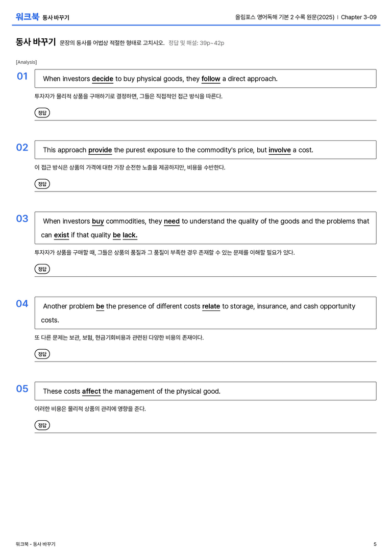
Task: Click the underlined verb 'affect' in sentence 05
Action: (91, 392)
